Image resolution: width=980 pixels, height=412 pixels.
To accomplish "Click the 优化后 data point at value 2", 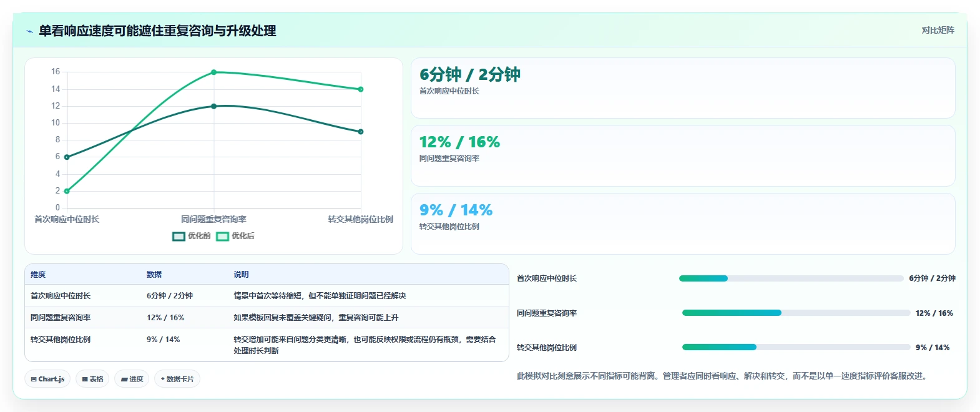I will point(67,191).
